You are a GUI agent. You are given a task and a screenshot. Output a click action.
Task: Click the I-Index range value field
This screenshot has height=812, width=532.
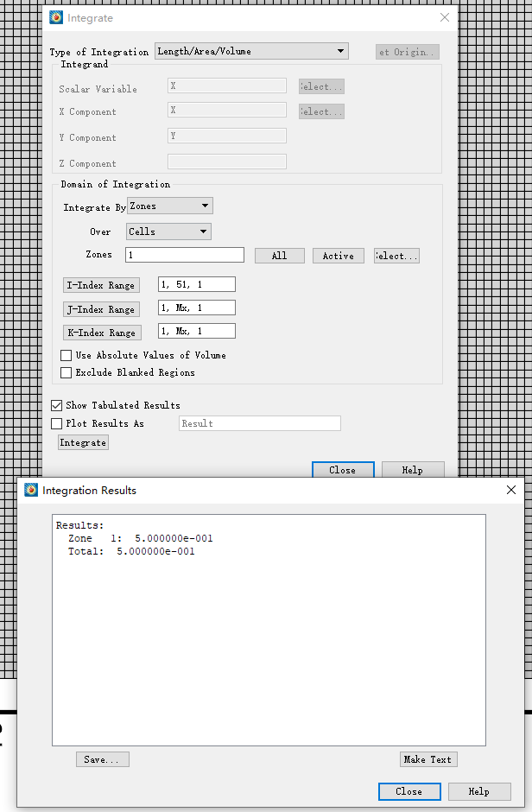[x=197, y=284]
